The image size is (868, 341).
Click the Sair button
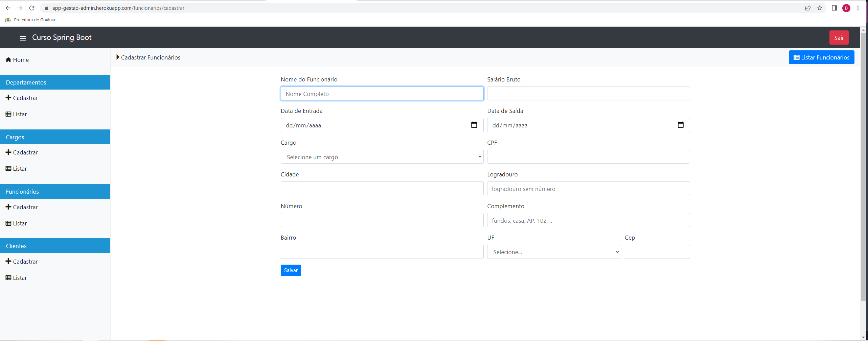839,38
